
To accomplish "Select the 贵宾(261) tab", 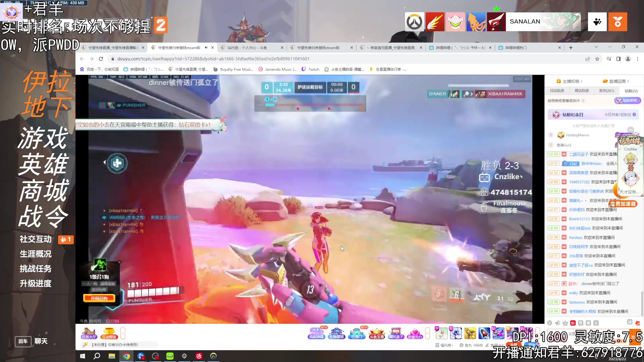I will [x=606, y=90].
